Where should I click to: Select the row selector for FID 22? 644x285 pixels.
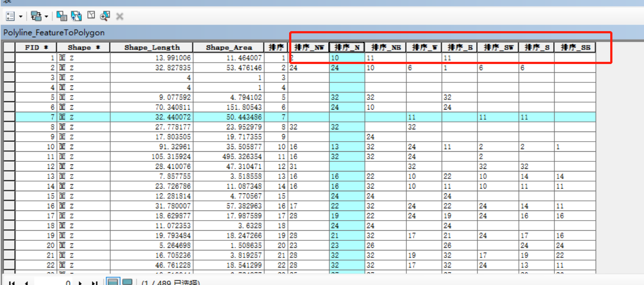click(9, 265)
